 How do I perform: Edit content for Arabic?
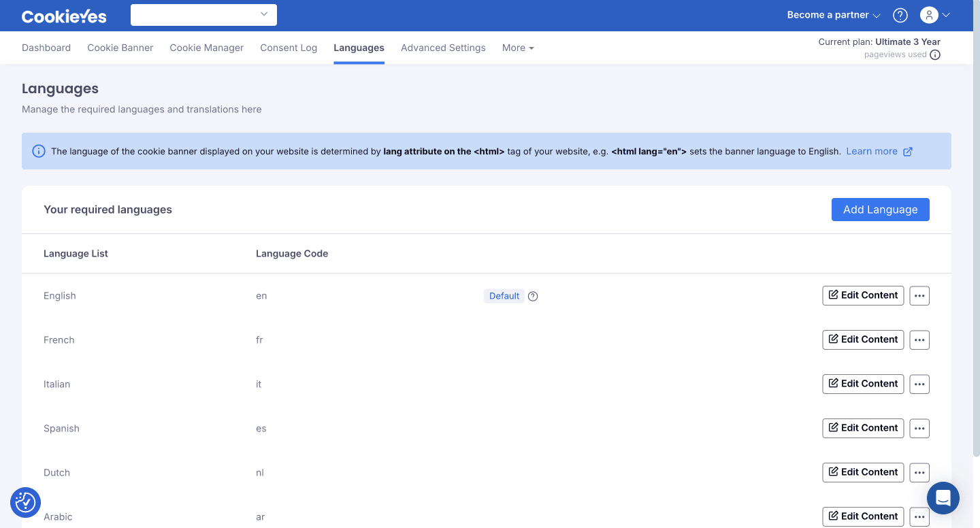(x=863, y=516)
